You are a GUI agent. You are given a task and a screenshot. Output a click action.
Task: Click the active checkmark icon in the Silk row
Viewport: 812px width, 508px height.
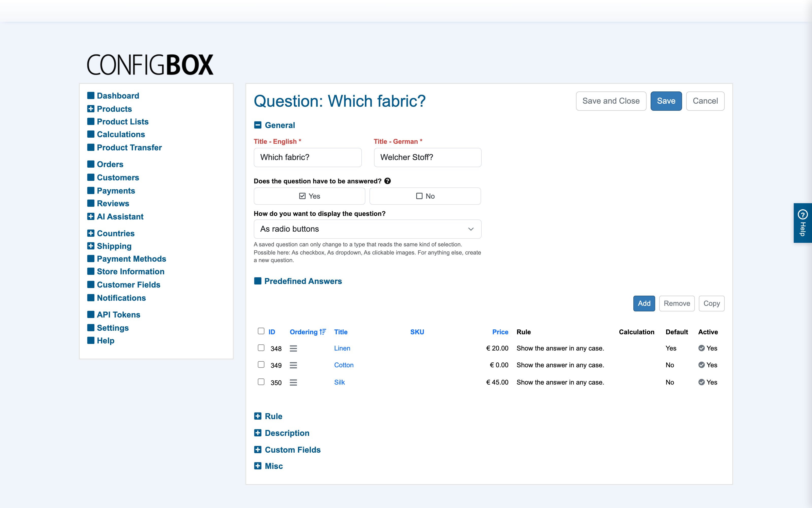(x=701, y=382)
